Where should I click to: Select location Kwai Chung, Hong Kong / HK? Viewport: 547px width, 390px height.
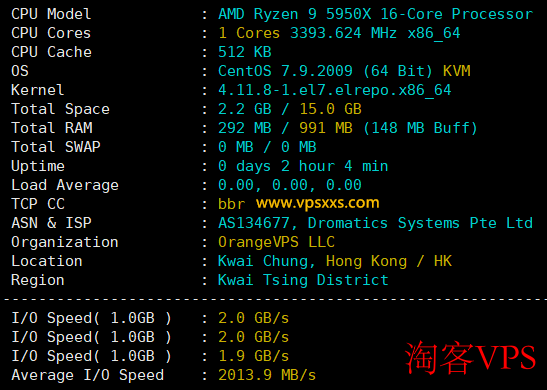tap(335, 261)
